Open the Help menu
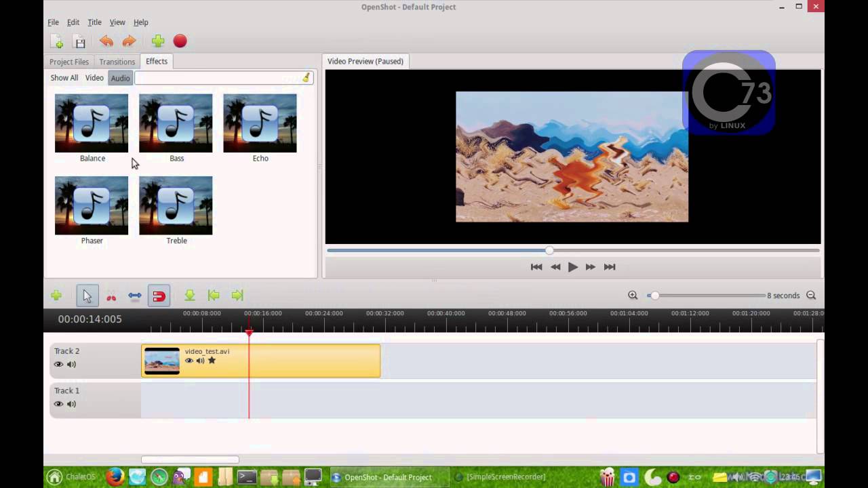The height and width of the screenshot is (488, 868). pos(140,22)
